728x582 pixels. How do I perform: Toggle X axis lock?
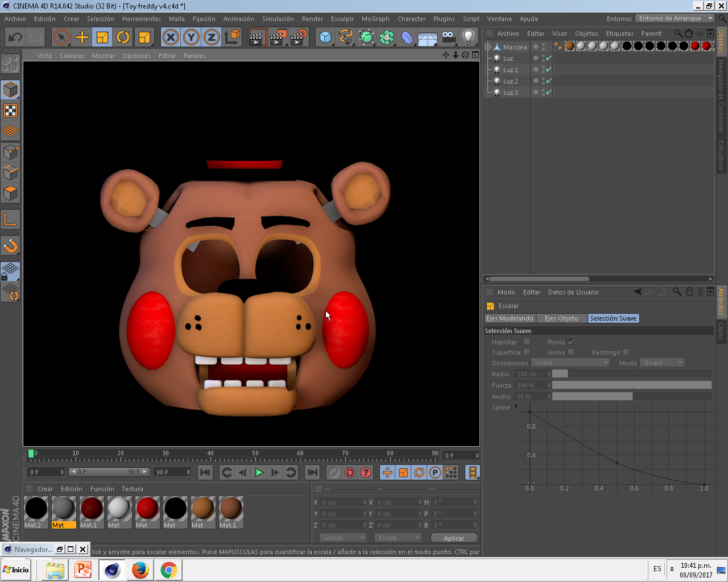click(x=171, y=38)
